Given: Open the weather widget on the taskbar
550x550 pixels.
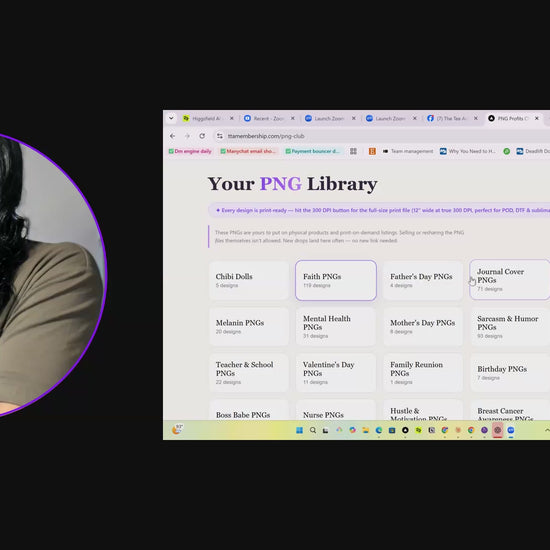Looking at the screenshot, I should (177, 429).
